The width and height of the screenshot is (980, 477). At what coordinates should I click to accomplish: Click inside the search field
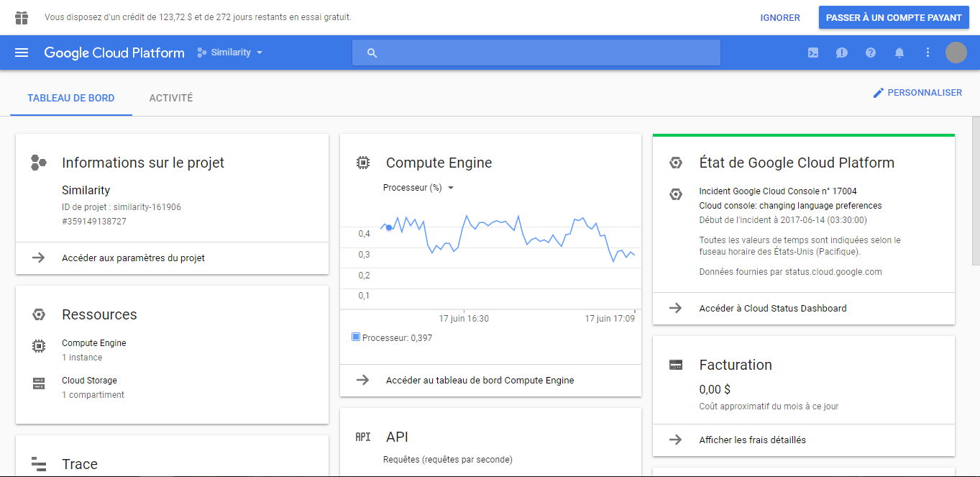(536, 52)
